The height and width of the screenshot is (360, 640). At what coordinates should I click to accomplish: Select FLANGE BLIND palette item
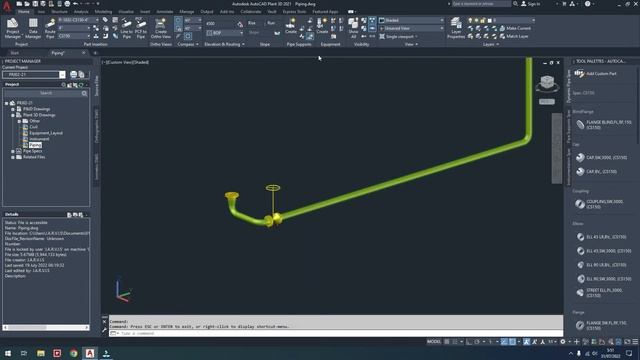pos(603,125)
